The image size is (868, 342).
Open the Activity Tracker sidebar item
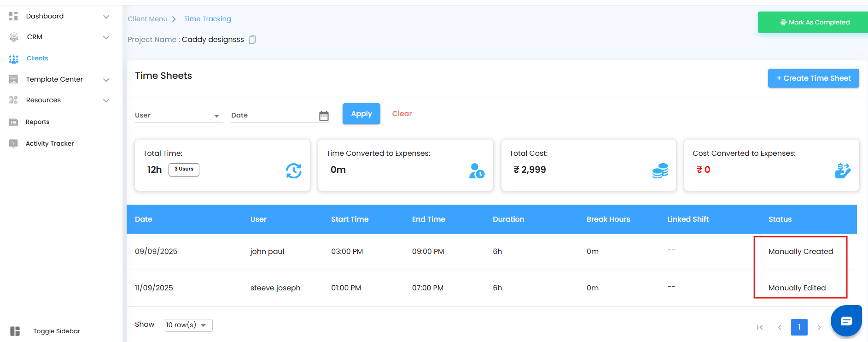[x=50, y=143]
